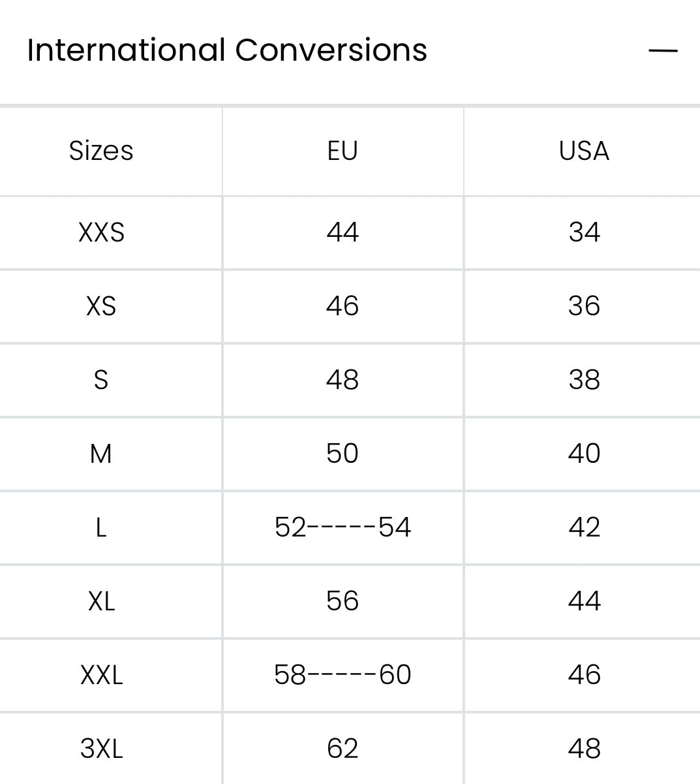
Task: Select the M size row label
Action: pos(101,454)
